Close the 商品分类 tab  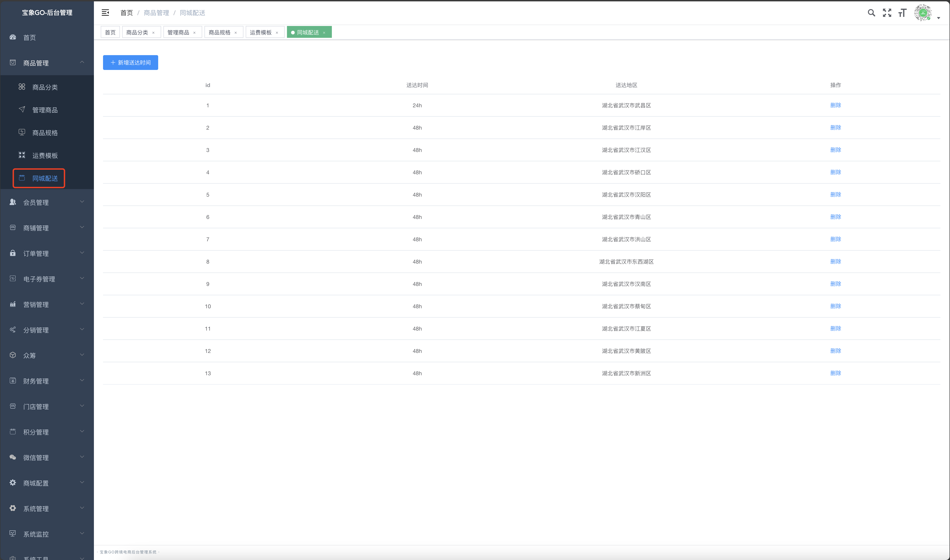point(153,33)
